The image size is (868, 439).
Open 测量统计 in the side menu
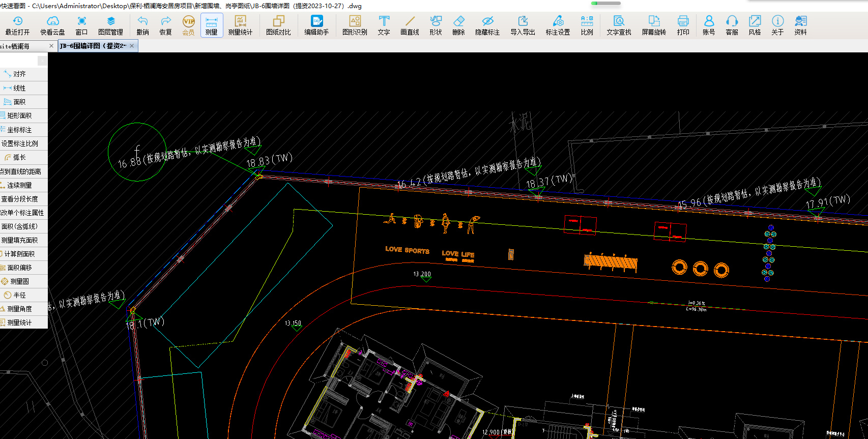point(24,323)
